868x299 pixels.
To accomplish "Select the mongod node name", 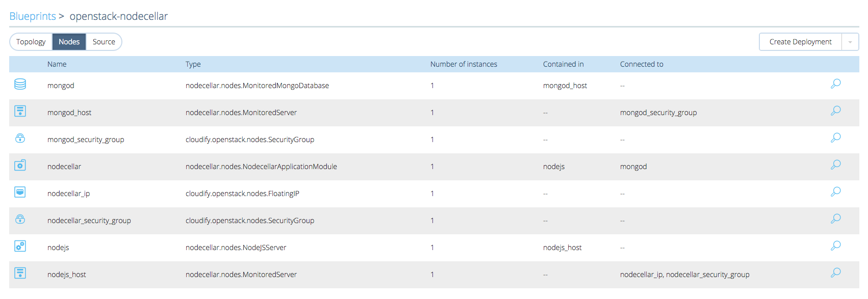I will click(x=61, y=86).
